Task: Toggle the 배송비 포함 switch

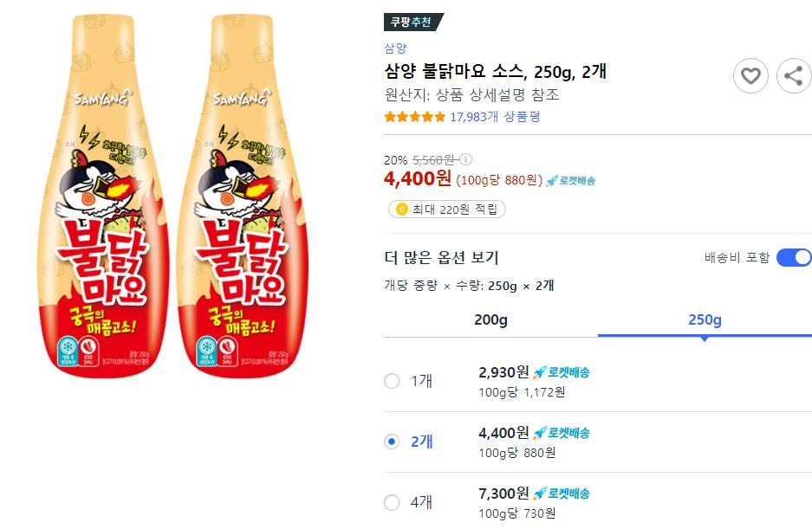Action: click(794, 257)
